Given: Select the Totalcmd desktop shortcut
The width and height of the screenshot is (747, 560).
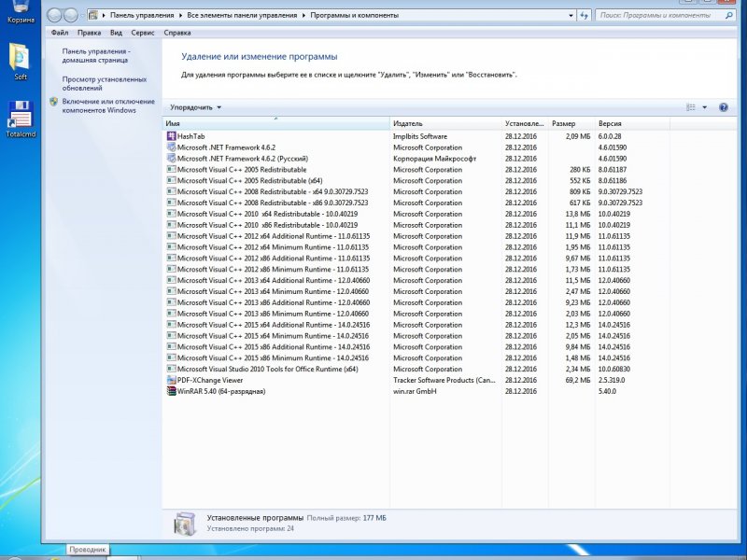Looking at the screenshot, I should tap(21, 119).
